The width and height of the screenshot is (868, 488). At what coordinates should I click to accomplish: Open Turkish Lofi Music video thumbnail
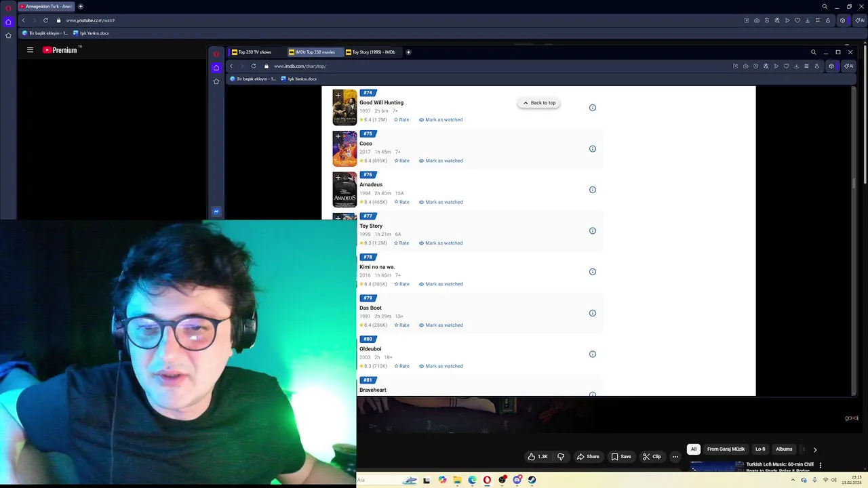click(717, 466)
